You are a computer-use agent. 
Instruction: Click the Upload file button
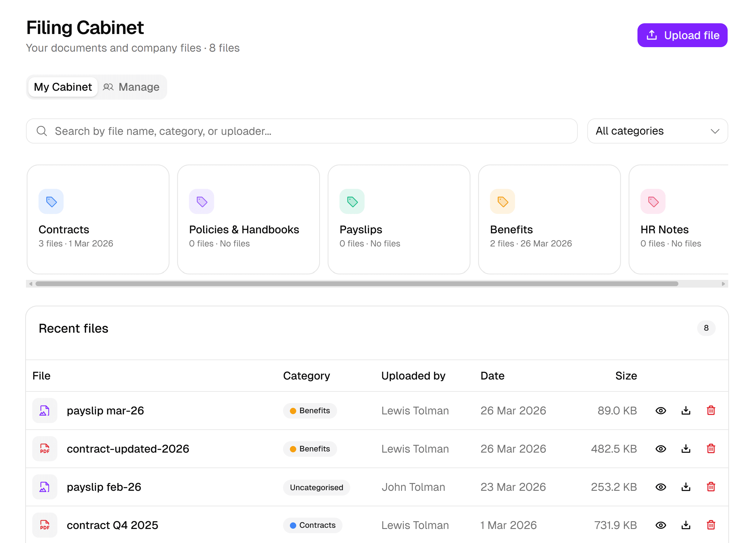(x=682, y=35)
